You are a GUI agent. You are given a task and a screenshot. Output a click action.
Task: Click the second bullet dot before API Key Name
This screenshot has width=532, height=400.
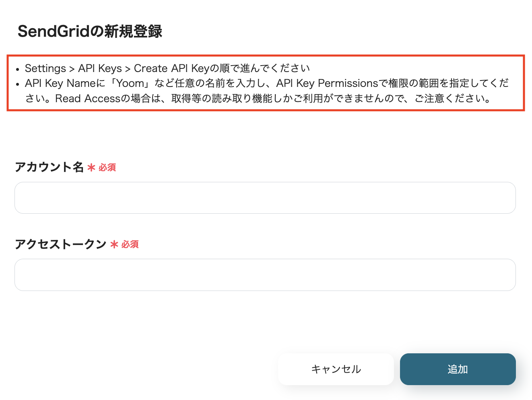[18, 85]
